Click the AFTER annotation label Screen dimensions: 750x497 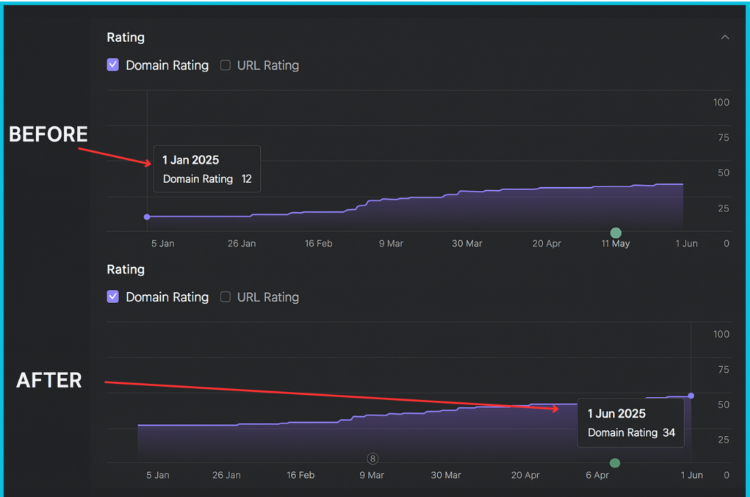tap(49, 380)
